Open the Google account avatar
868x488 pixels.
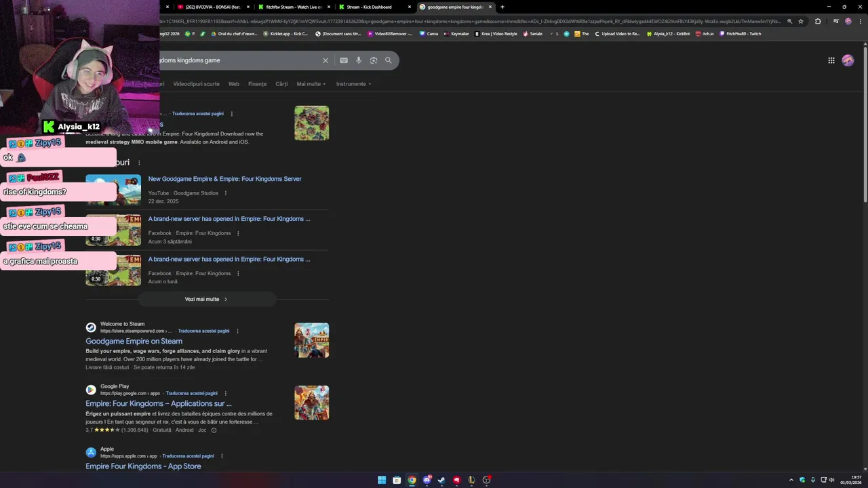pos(848,60)
